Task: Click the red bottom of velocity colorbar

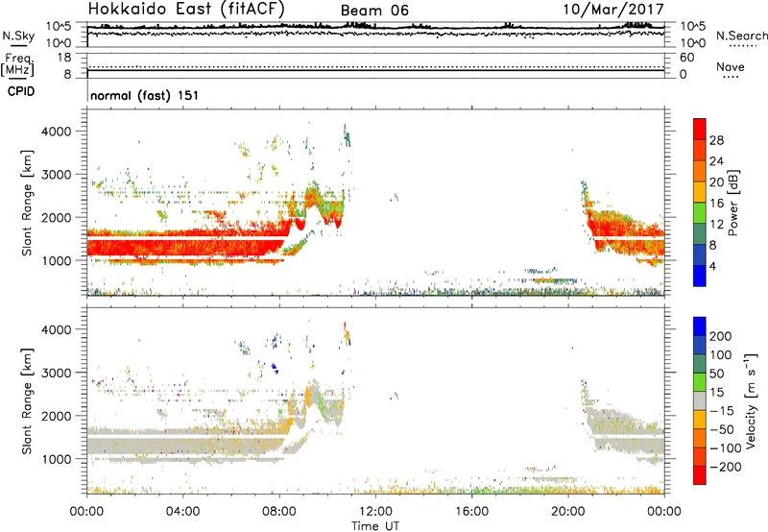Action: click(x=700, y=475)
